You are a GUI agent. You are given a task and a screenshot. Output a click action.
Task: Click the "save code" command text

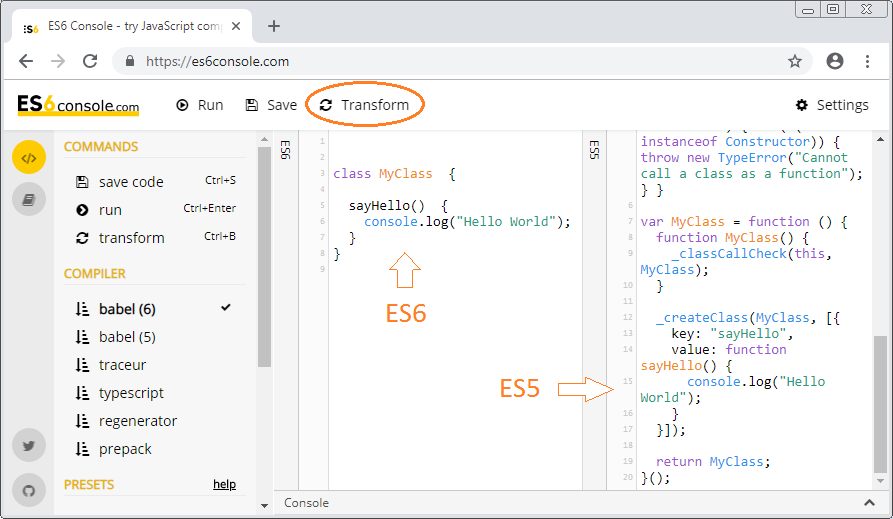[131, 182]
